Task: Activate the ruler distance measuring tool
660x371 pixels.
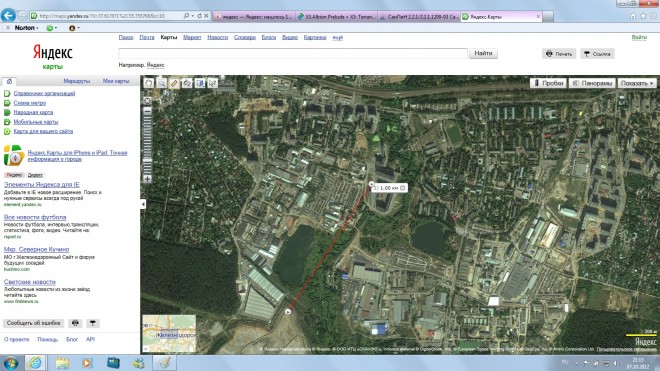Action: point(174,83)
